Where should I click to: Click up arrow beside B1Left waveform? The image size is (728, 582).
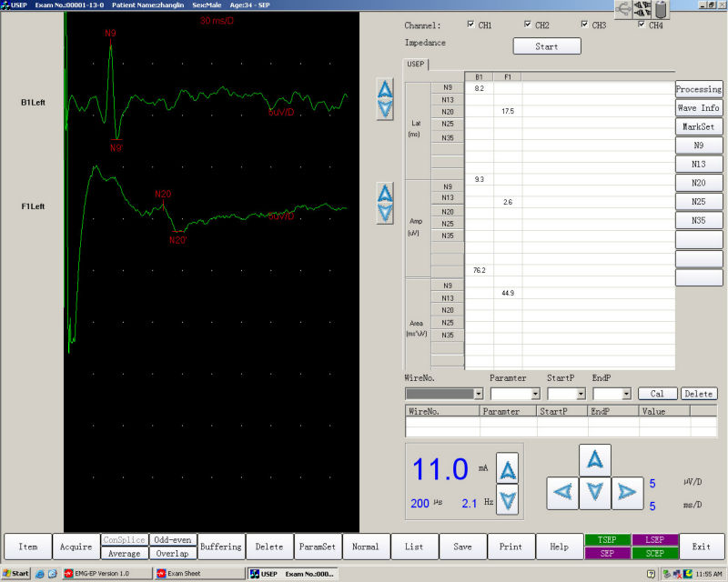click(385, 88)
